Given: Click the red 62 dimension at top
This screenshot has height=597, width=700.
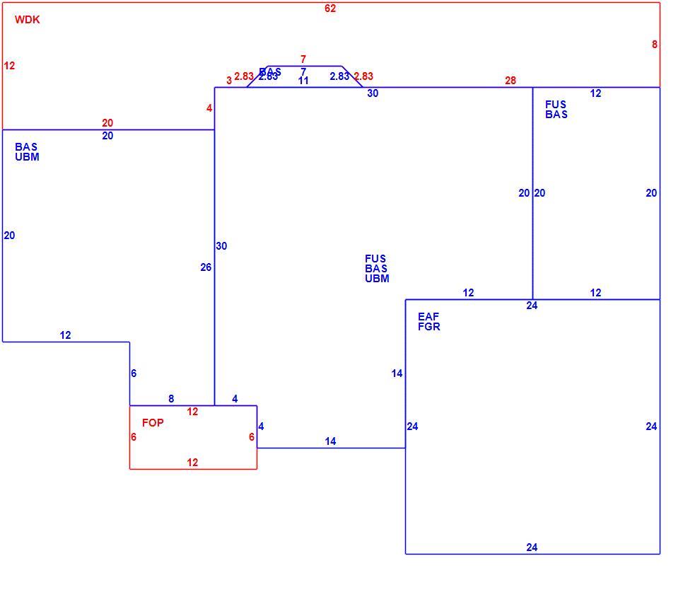Looking at the screenshot, I should [x=330, y=8].
